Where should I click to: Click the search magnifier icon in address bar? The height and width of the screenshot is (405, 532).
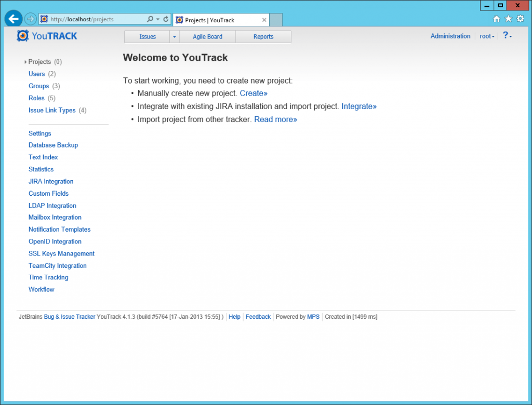click(x=150, y=19)
